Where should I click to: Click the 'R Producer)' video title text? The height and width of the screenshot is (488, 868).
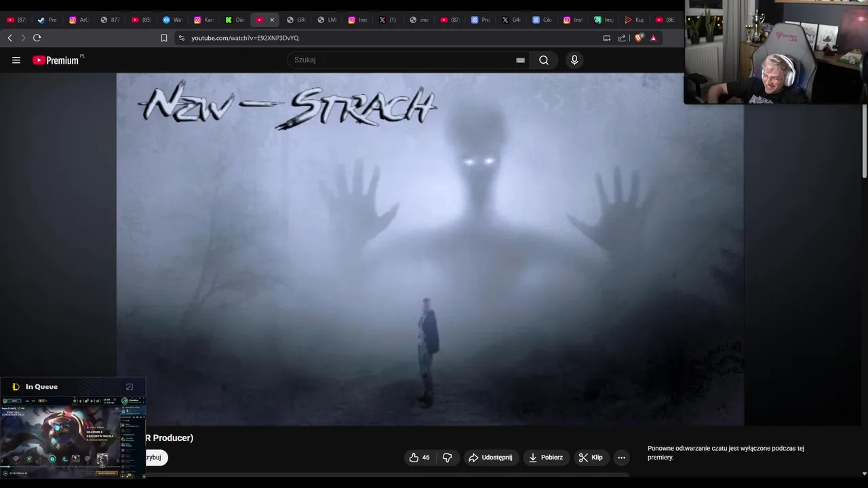[169, 438]
